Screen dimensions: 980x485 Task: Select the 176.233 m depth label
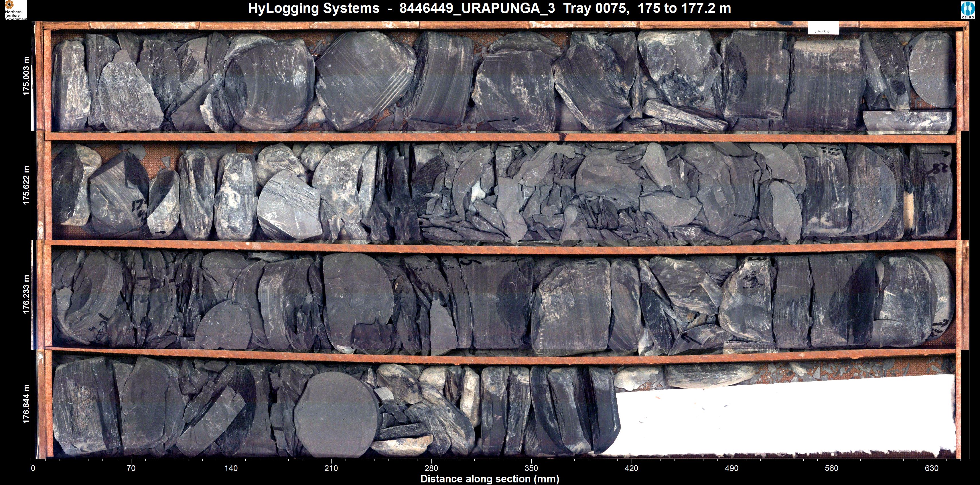tap(26, 295)
